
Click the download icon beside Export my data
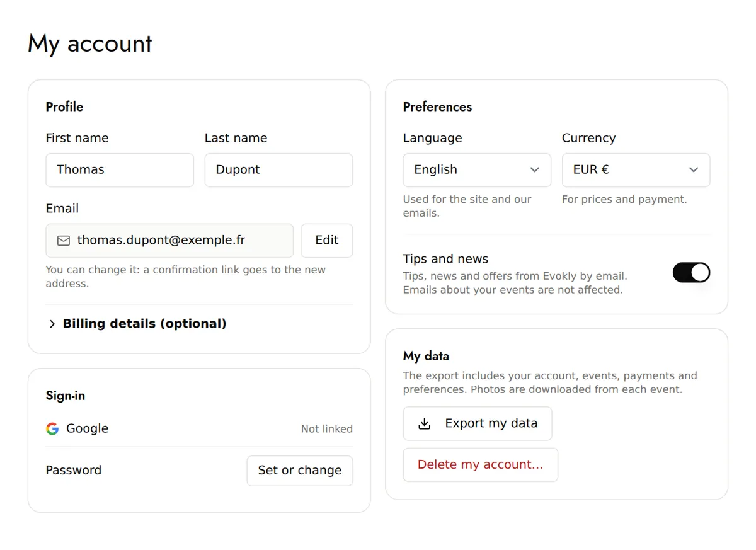pyautogui.click(x=425, y=424)
